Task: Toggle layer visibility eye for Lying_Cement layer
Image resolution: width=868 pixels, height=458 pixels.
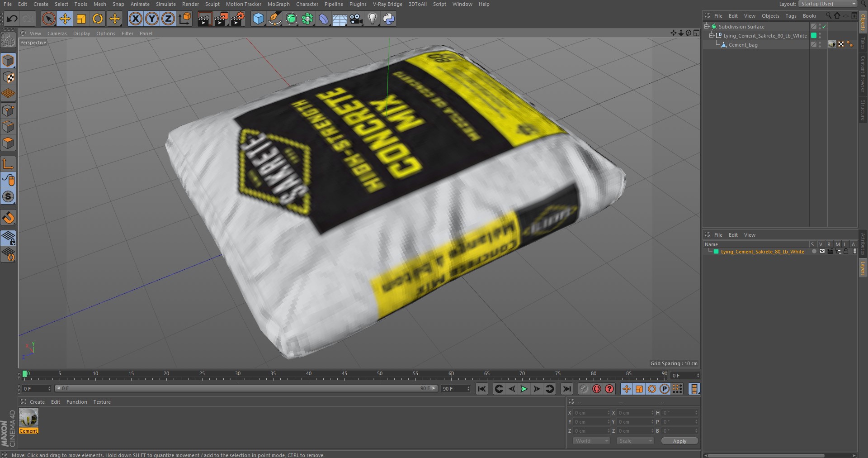Action: [822, 252]
